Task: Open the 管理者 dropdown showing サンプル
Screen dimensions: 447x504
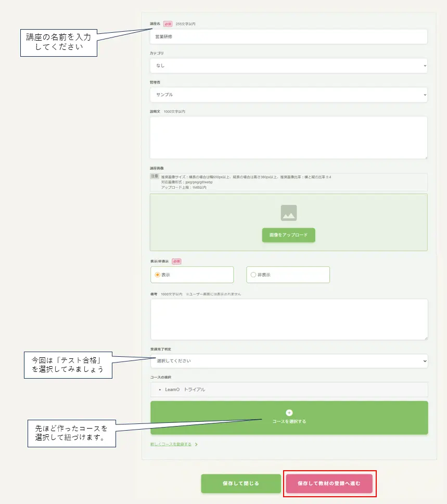Action: [x=288, y=95]
